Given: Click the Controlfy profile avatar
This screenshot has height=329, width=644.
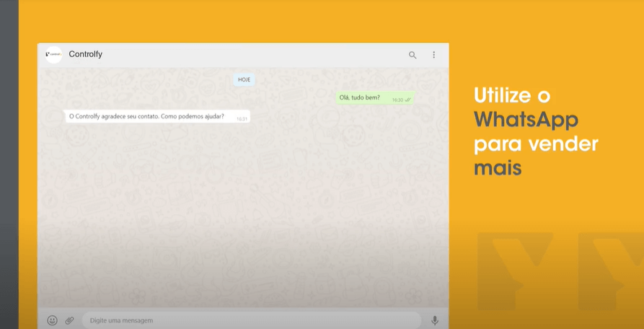Looking at the screenshot, I should coord(54,55).
